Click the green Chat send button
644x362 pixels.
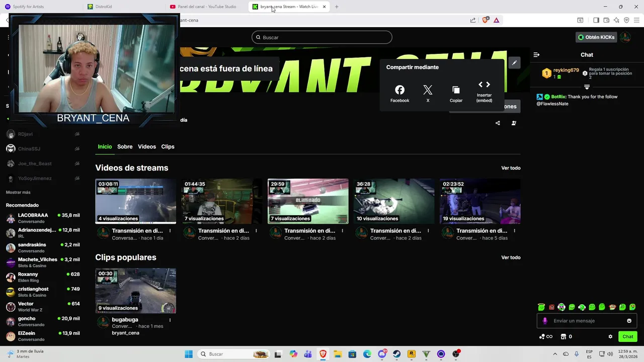pyautogui.click(x=627, y=337)
